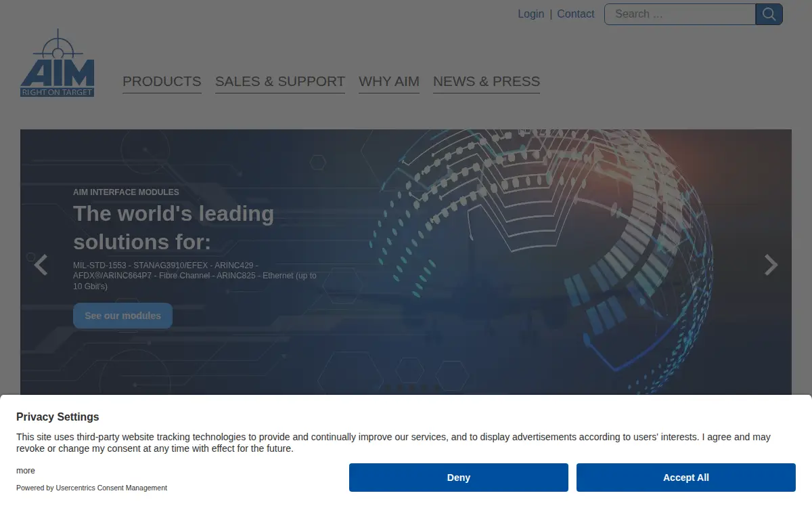This screenshot has width=812, height=508.
Task: Click the See our modules button
Action: tap(122, 316)
